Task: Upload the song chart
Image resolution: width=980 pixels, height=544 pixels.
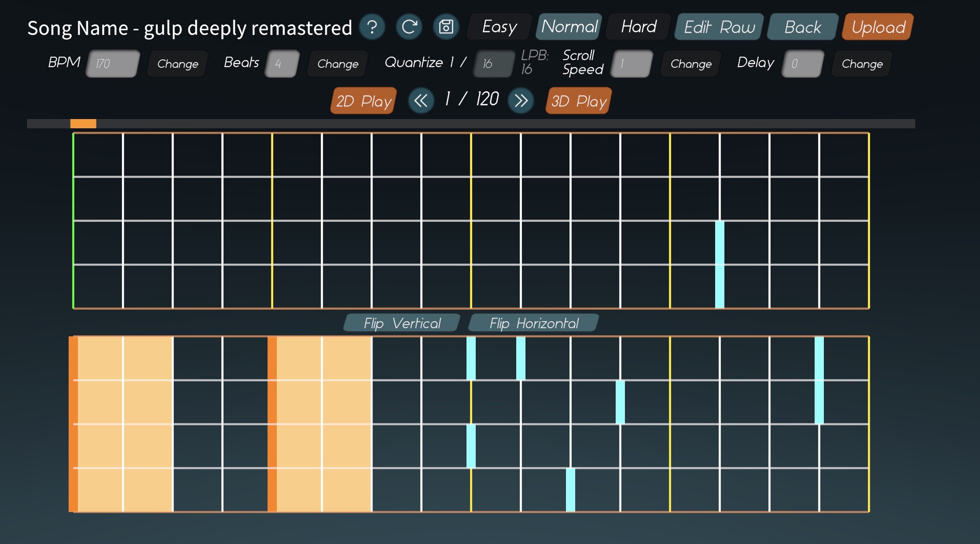Action: (x=877, y=27)
